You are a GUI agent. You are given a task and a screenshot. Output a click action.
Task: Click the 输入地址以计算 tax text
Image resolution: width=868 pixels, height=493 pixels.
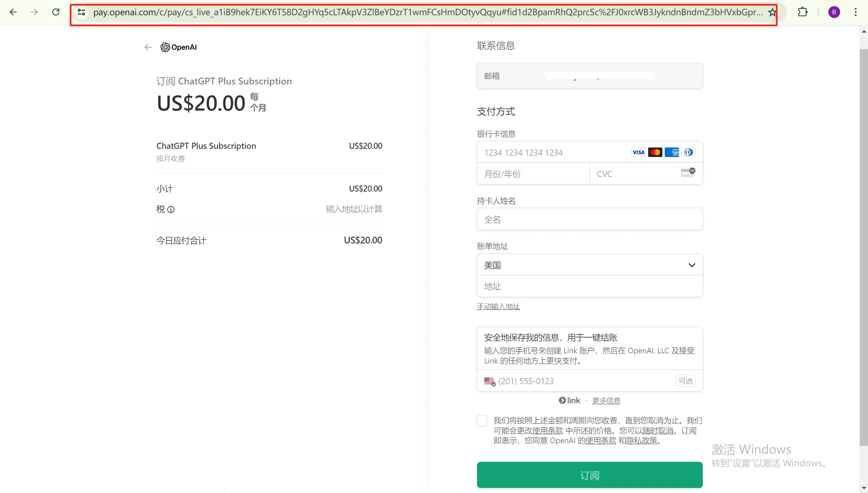(x=354, y=209)
